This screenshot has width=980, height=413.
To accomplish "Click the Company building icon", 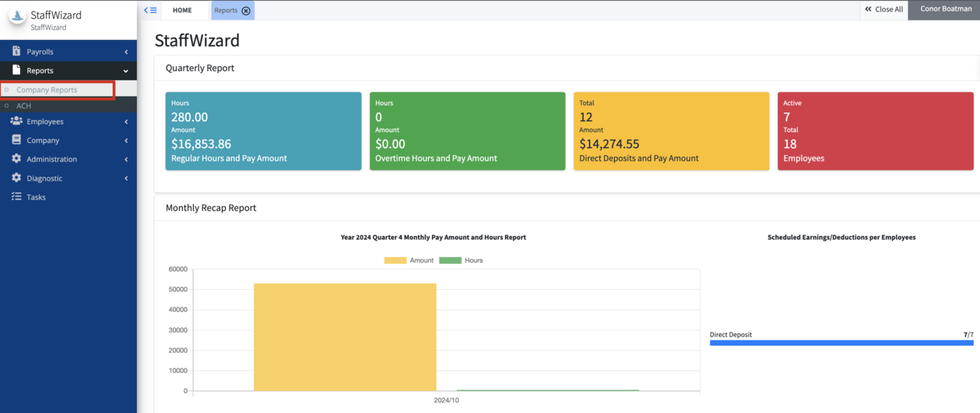I will coord(16,140).
